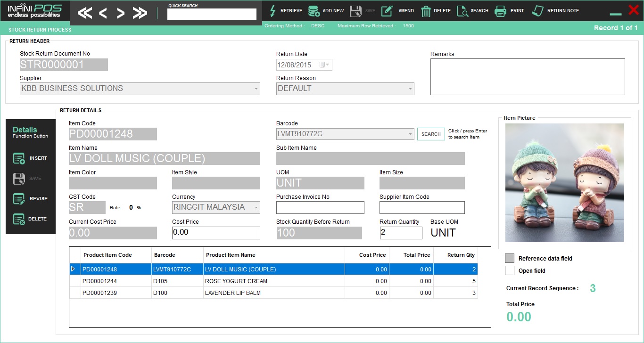Click the SEARCH button next to Barcode
Image resolution: width=644 pixels, height=343 pixels.
(x=431, y=134)
